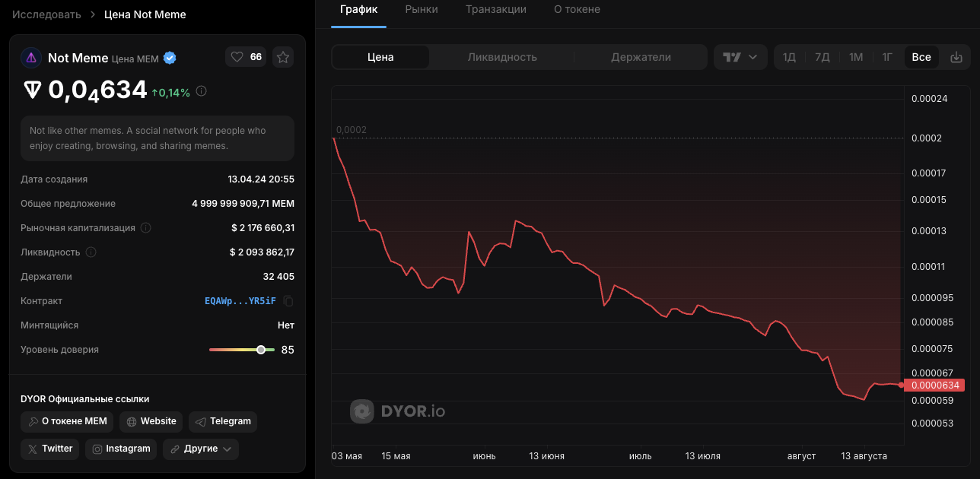Click info icon beside Ликвидность
980x479 pixels.
[x=91, y=252]
